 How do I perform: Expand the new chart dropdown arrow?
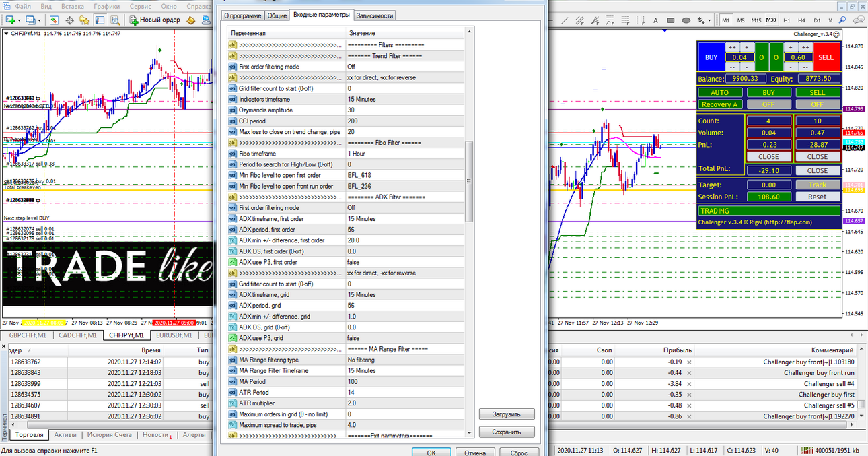(20, 21)
